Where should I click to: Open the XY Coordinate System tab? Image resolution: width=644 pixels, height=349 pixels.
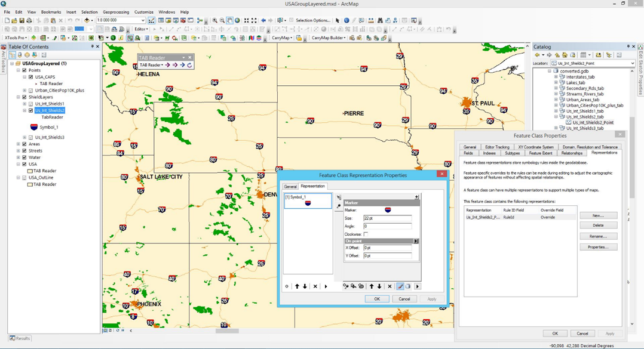coord(535,147)
